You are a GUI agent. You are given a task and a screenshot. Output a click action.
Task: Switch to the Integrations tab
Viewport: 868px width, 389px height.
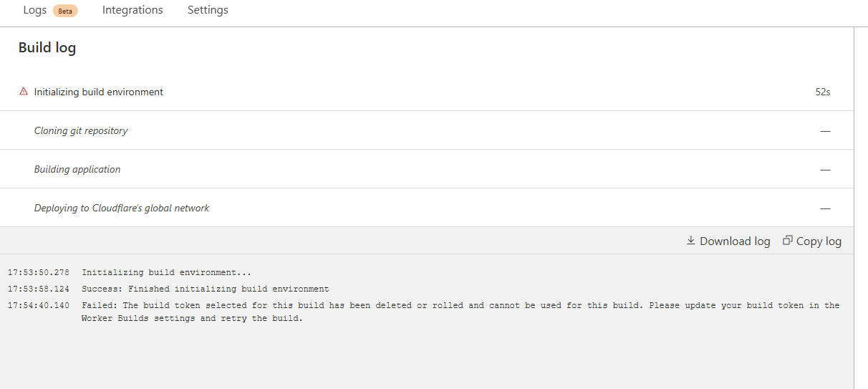[x=132, y=10]
